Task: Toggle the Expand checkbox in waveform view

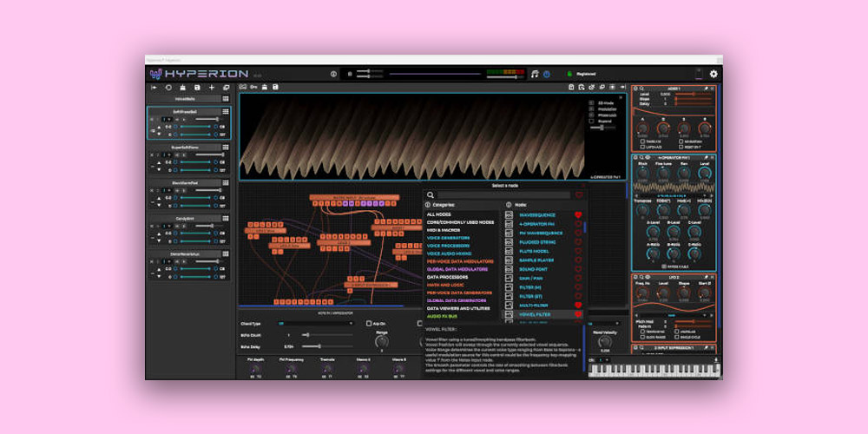Action: (592, 121)
